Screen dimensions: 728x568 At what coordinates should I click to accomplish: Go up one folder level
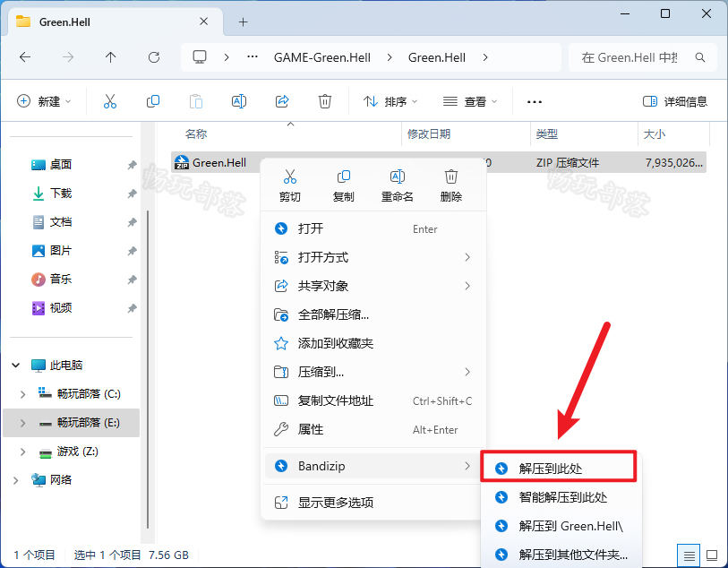coord(110,57)
